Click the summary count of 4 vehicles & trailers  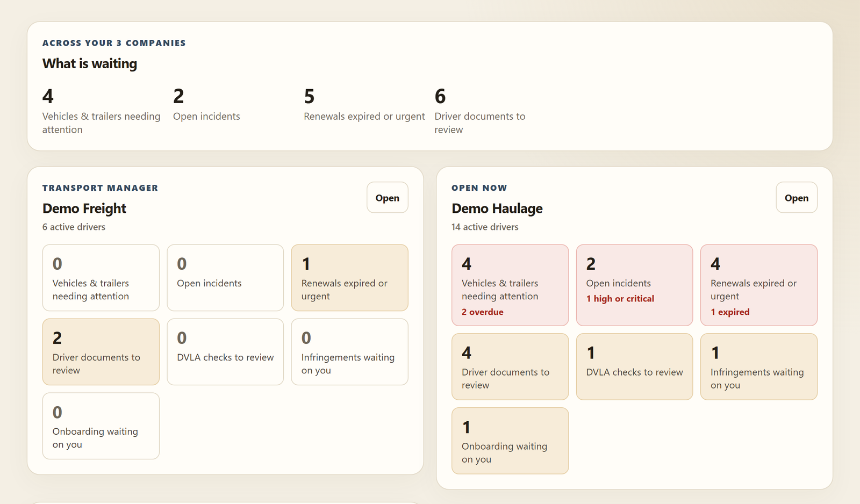point(48,96)
